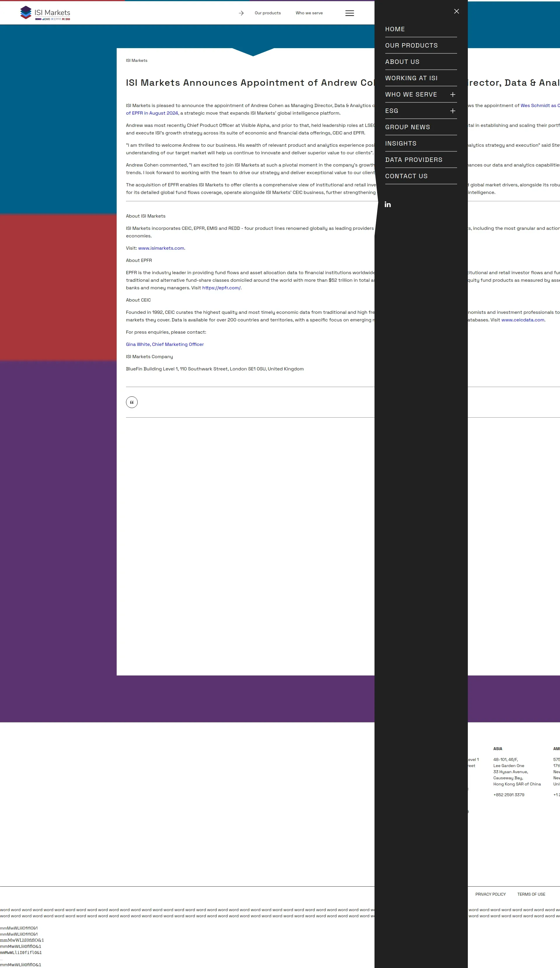Screen dimensions: 560x968
Task: Open the www.ceicdata.com link
Action: [523, 320]
